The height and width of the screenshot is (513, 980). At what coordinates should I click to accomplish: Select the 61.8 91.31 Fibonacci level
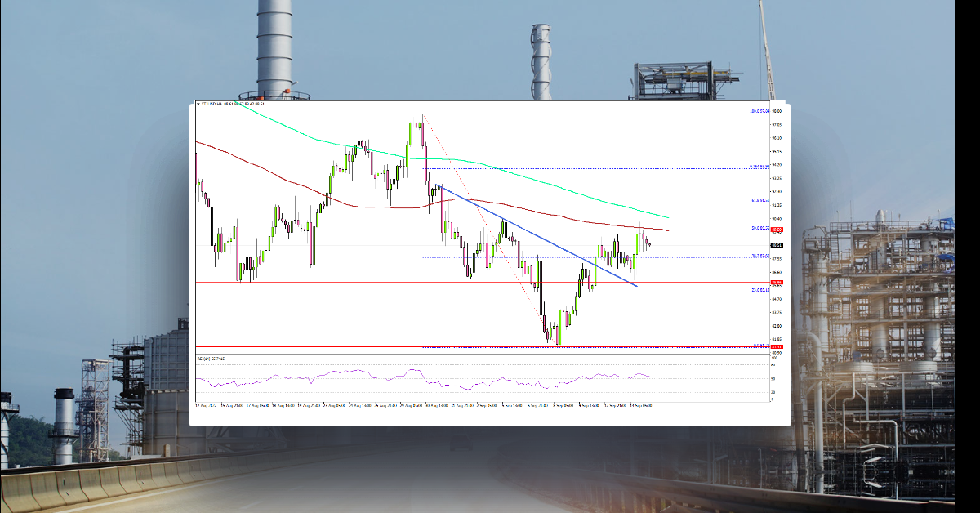tap(755, 199)
